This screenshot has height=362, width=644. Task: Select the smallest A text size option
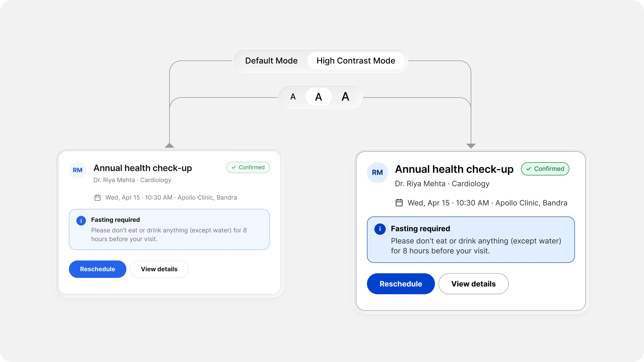(x=293, y=97)
